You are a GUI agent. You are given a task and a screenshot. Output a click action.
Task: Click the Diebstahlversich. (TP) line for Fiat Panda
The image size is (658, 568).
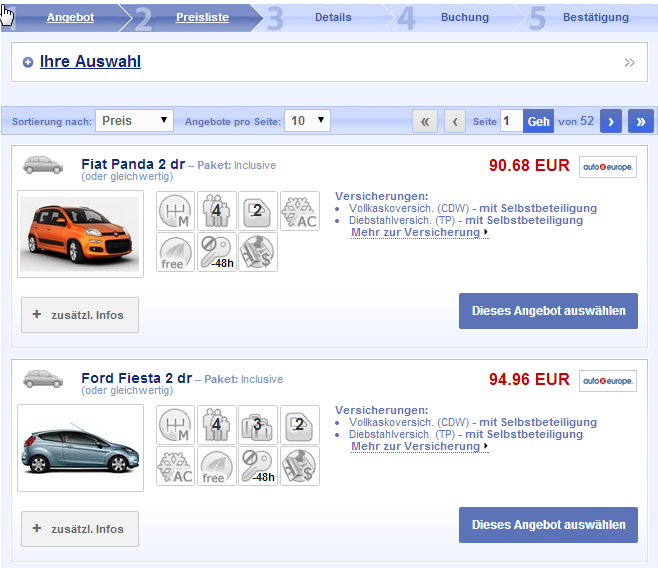pyautogui.click(x=466, y=221)
